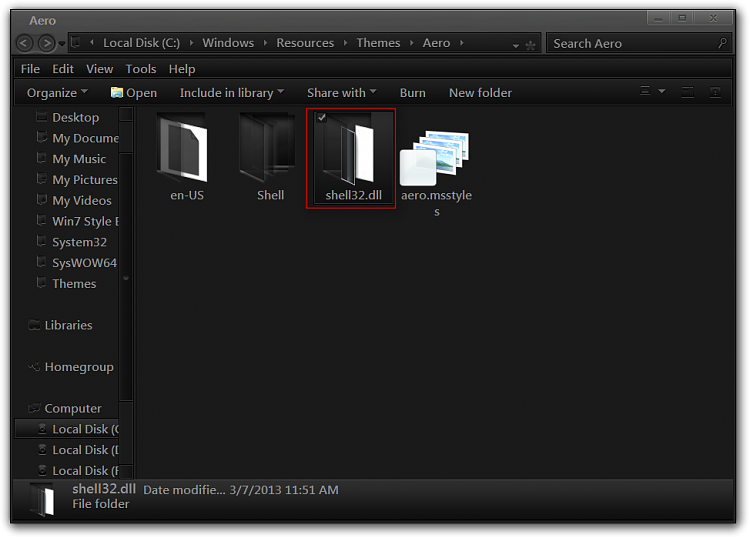This screenshot has height=538, width=750.
Task: Select the shell32.dll folder icon
Action: (x=351, y=149)
